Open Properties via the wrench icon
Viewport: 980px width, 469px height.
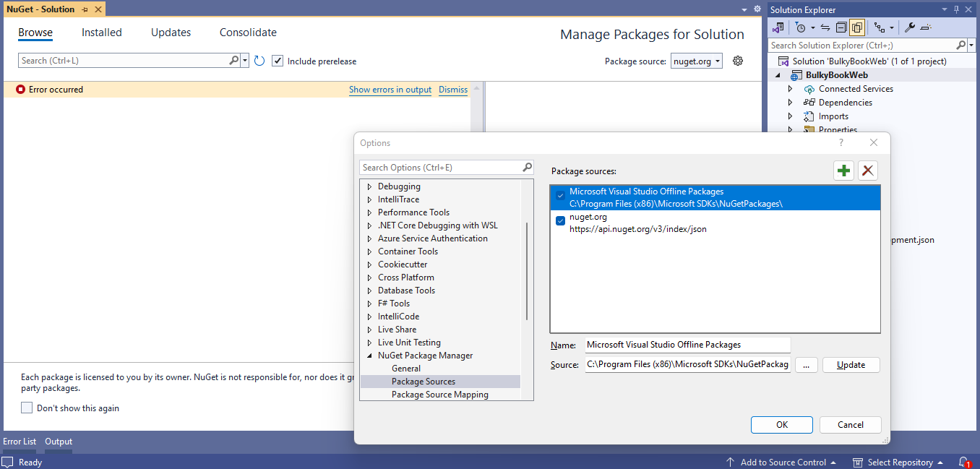[909, 27]
